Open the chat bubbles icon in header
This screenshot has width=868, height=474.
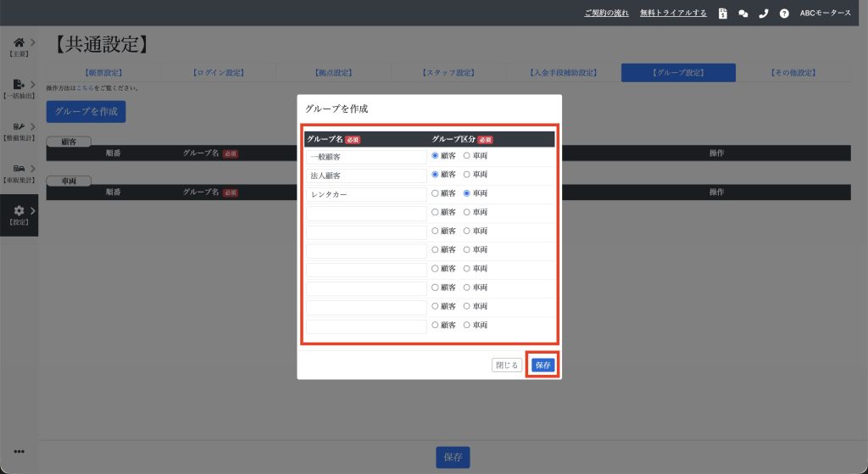743,14
